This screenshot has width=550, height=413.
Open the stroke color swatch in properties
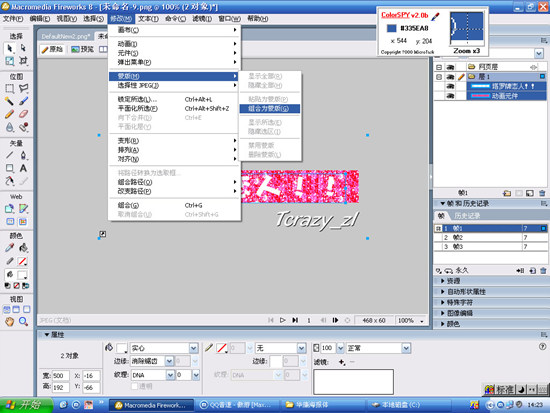point(222,348)
